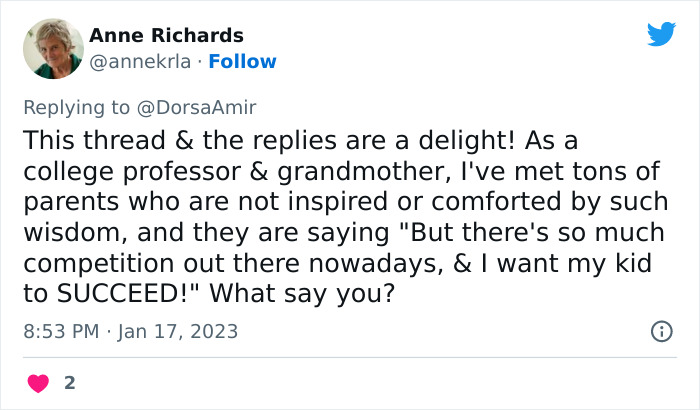The image size is (700, 410).
Task: Click the Twitter bird logo
Action: coord(661,35)
